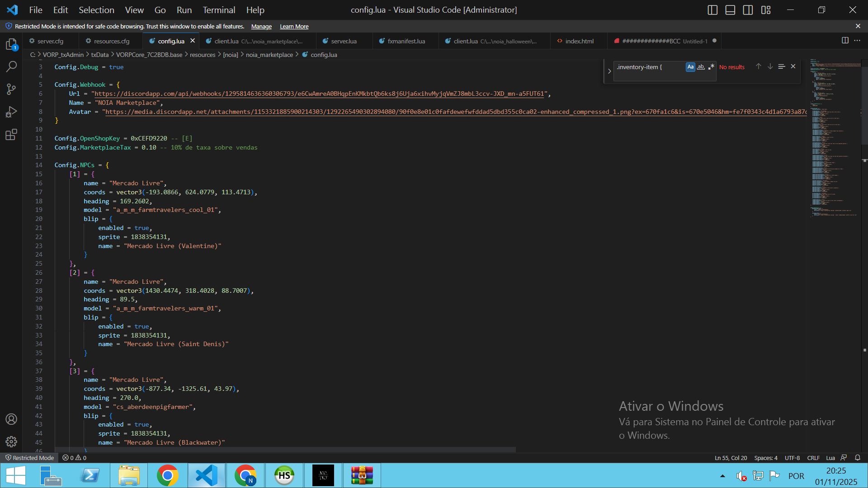
Task: Split the editor to the right
Action: (844, 41)
